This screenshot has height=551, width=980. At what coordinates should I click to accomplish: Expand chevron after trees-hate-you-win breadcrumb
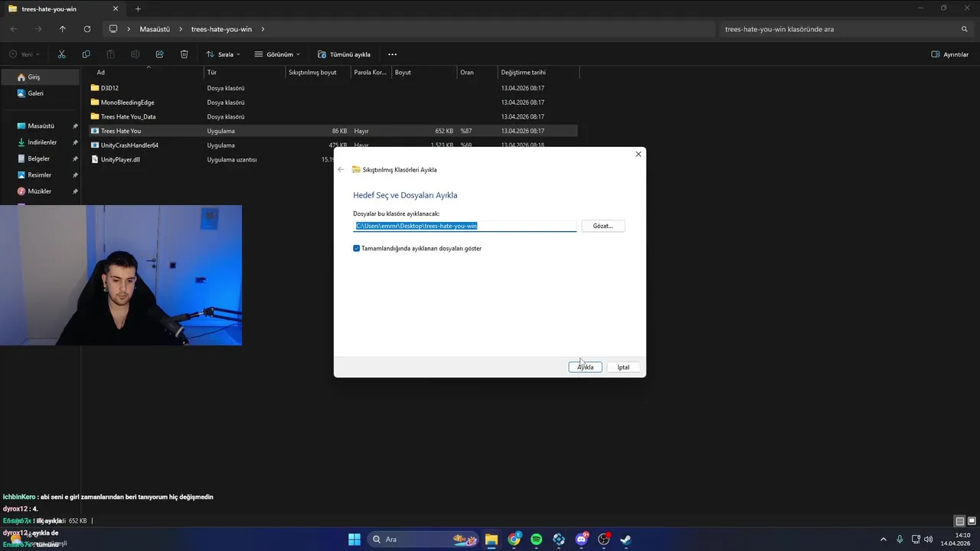tap(263, 29)
